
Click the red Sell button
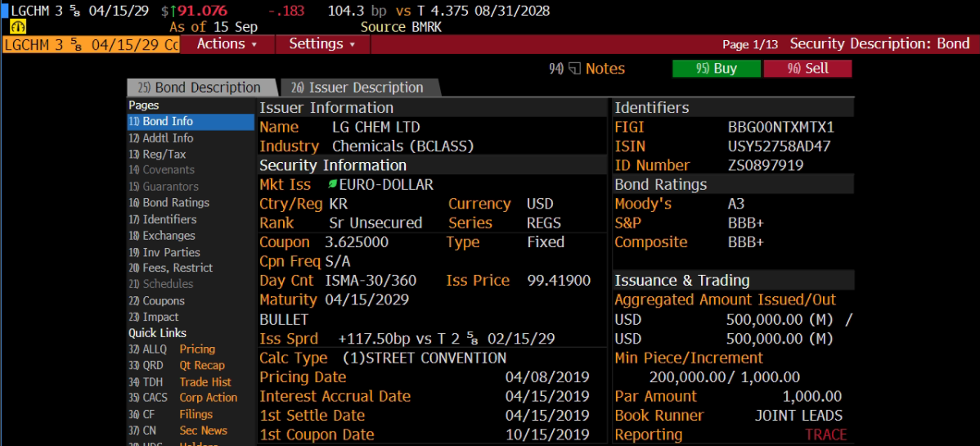pyautogui.click(x=807, y=69)
